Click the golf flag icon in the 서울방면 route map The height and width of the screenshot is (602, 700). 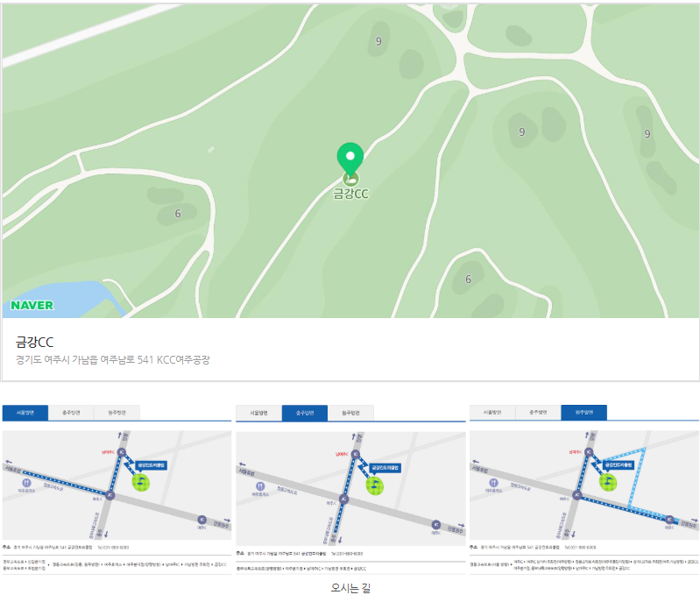point(141,482)
